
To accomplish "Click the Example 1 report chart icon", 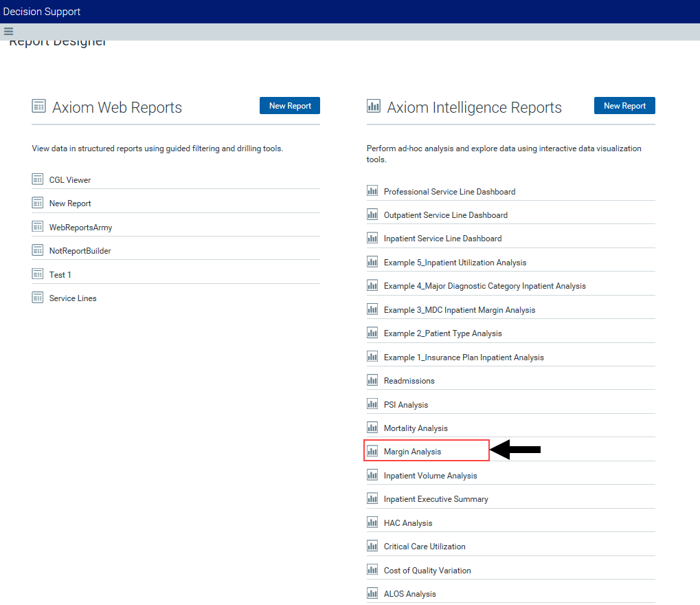I will point(372,357).
